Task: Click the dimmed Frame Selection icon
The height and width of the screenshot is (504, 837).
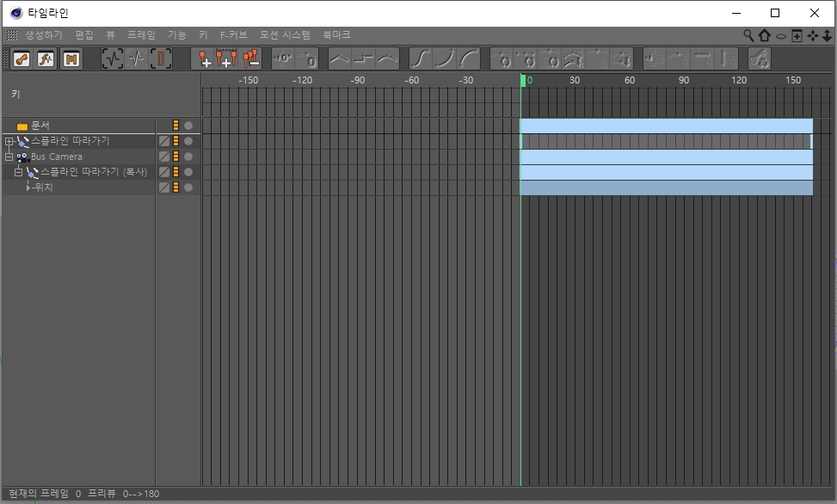Action: (137, 58)
